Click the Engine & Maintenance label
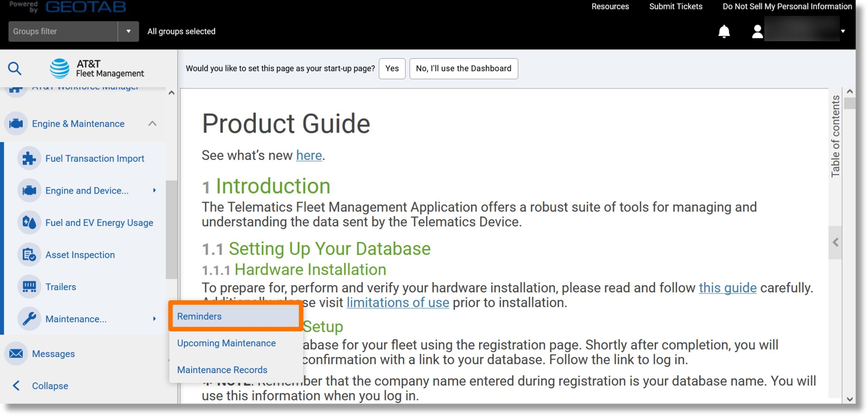The width and height of the screenshot is (868, 416). (78, 124)
